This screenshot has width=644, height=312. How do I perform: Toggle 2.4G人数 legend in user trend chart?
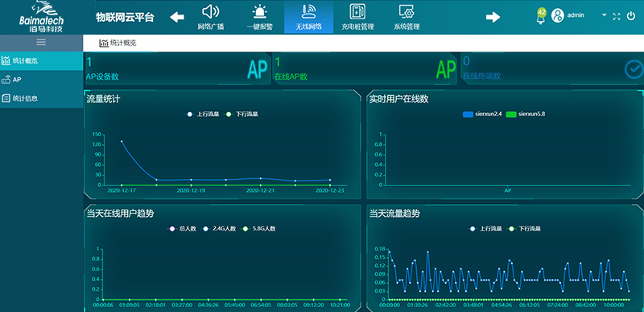220,229
